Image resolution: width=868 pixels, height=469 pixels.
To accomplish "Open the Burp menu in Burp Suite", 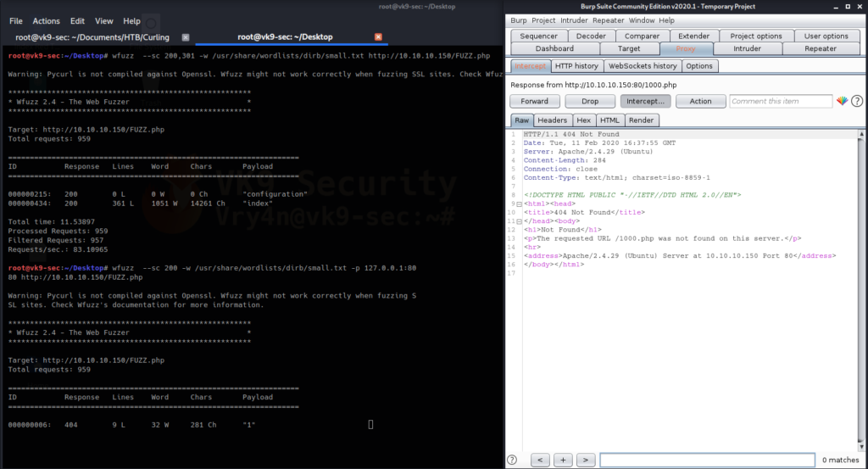I will point(519,20).
